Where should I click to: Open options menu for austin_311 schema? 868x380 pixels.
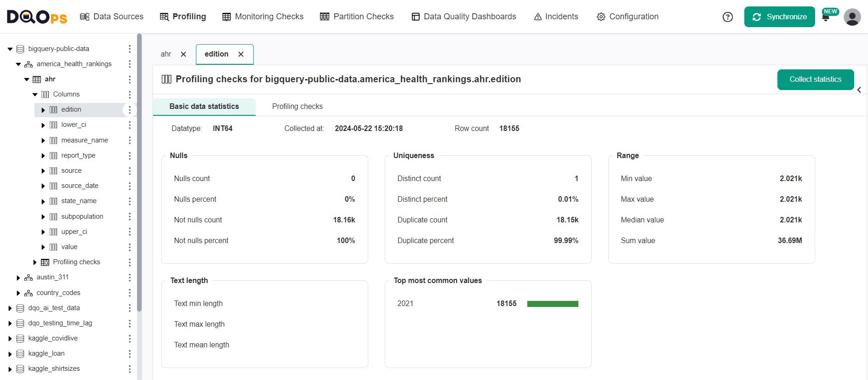tap(130, 277)
